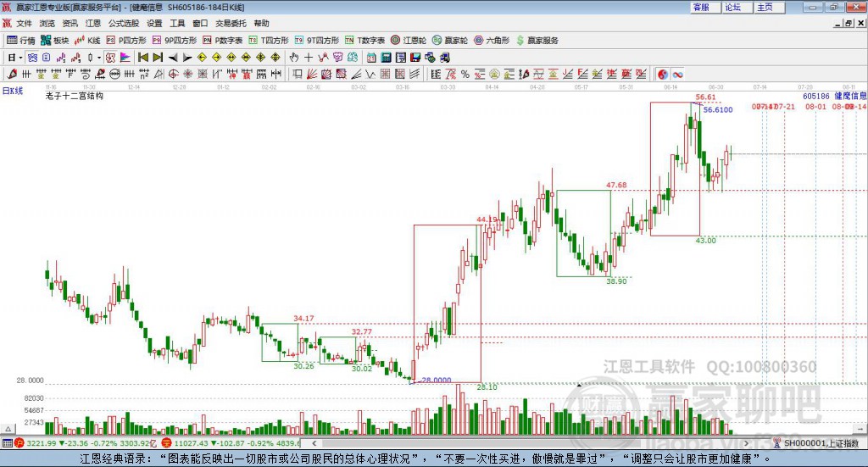Click the 主页 homepage button
This screenshot has width=868, height=467.
[x=768, y=7]
